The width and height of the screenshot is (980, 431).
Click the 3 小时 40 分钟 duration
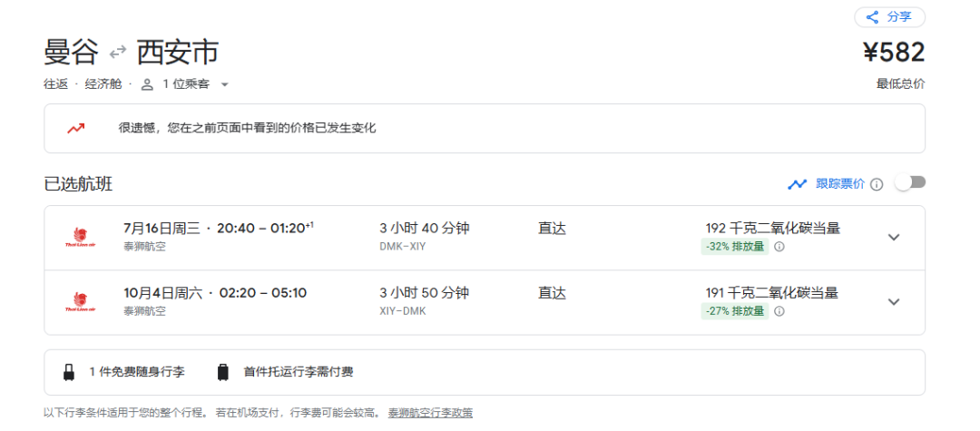[425, 228]
